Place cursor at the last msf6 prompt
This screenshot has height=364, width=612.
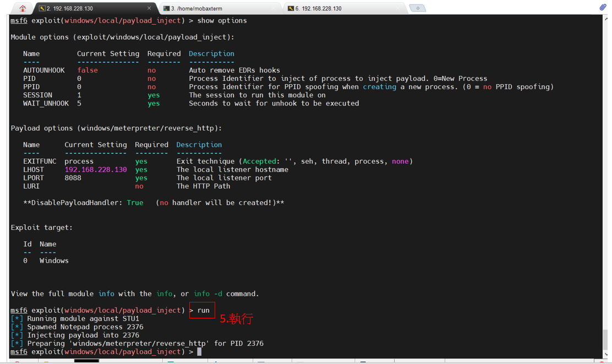point(199,352)
